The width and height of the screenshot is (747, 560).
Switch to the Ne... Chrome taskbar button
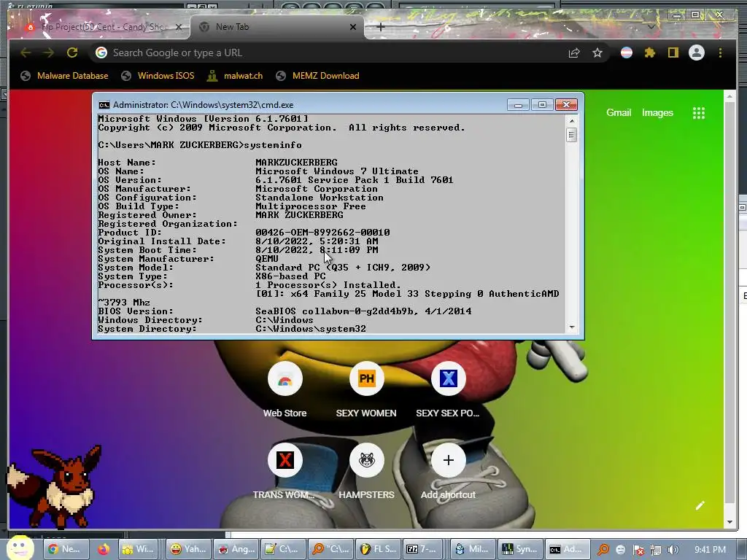pos(66,549)
